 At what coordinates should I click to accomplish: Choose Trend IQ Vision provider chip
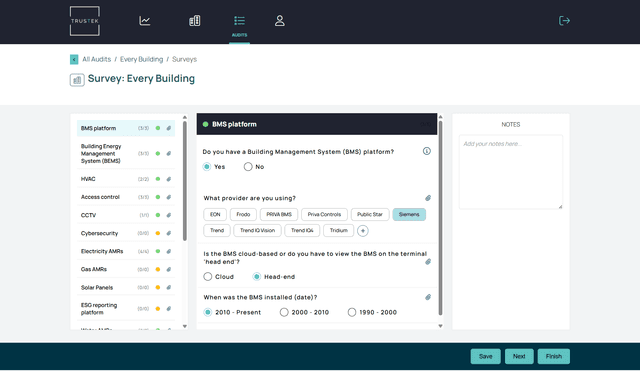pos(257,231)
